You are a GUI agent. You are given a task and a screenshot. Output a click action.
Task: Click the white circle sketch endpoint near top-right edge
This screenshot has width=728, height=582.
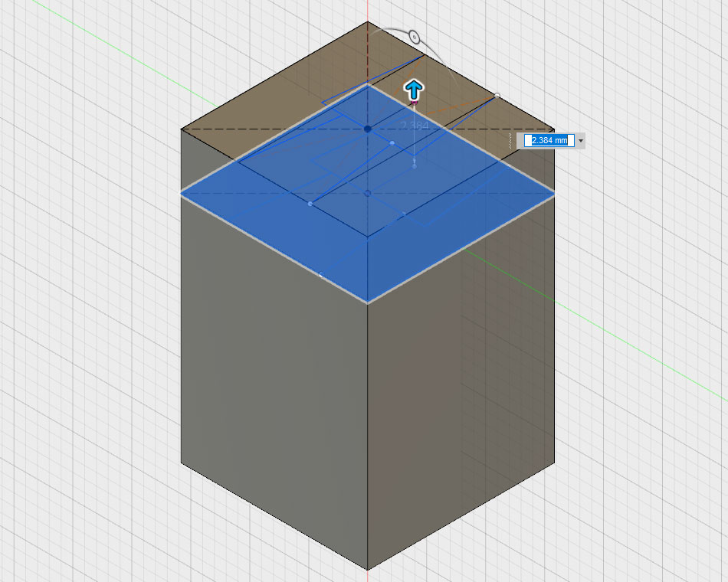[x=497, y=96]
